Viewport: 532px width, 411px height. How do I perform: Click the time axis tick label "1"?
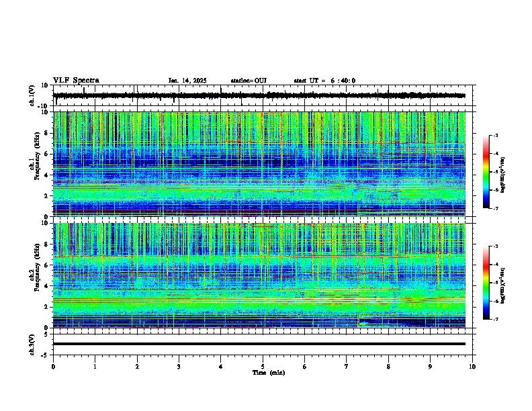click(x=95, y=367)
